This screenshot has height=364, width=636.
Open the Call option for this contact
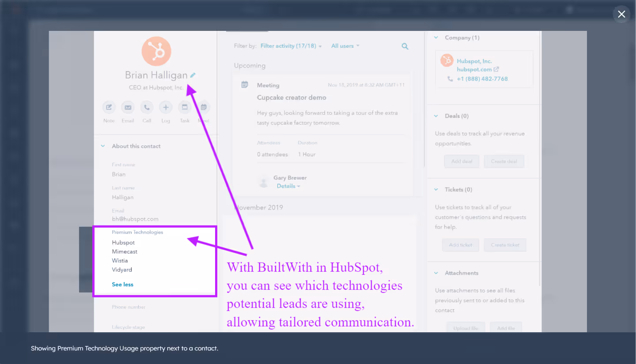147,107
